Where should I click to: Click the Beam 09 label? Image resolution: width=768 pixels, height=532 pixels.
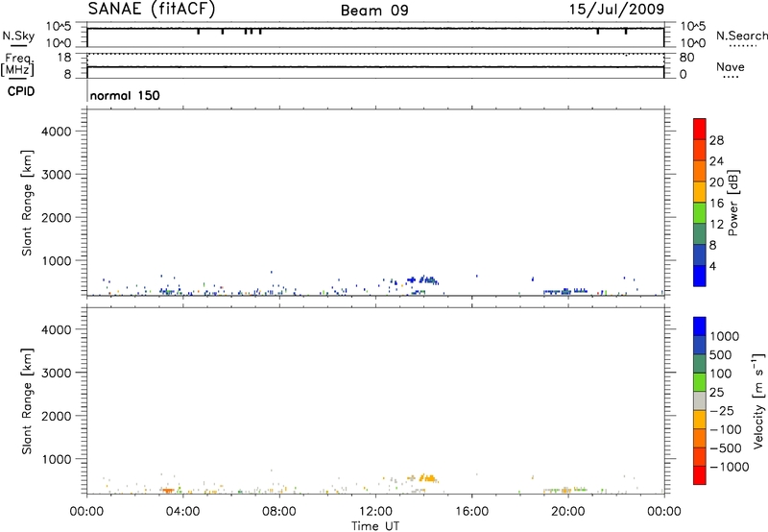point(374,11)
